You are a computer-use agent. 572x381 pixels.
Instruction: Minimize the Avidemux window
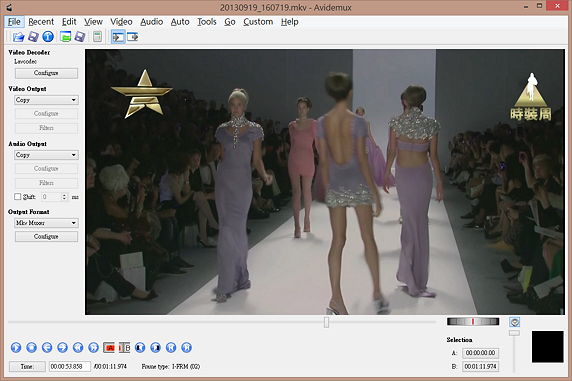[x=526, y=7]
